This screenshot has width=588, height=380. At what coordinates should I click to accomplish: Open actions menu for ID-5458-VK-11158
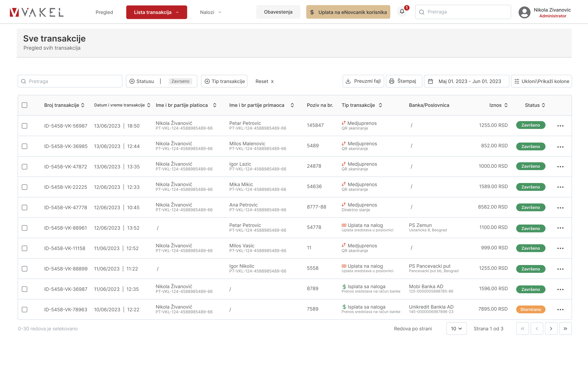tap(560, 248)
